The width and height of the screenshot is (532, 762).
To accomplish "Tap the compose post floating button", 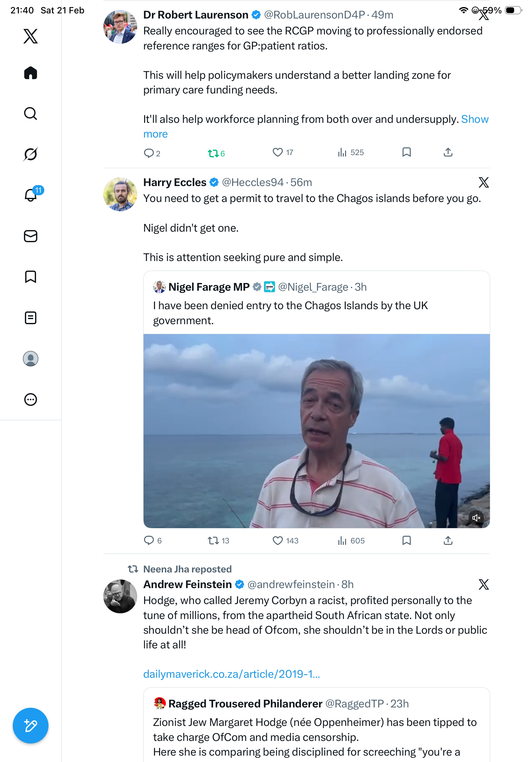I will 31,725.
